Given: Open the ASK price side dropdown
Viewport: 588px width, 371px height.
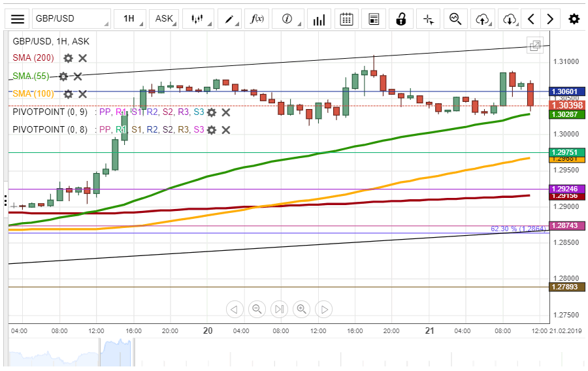Looking at the screenshot, I should [x=165, y=19].
